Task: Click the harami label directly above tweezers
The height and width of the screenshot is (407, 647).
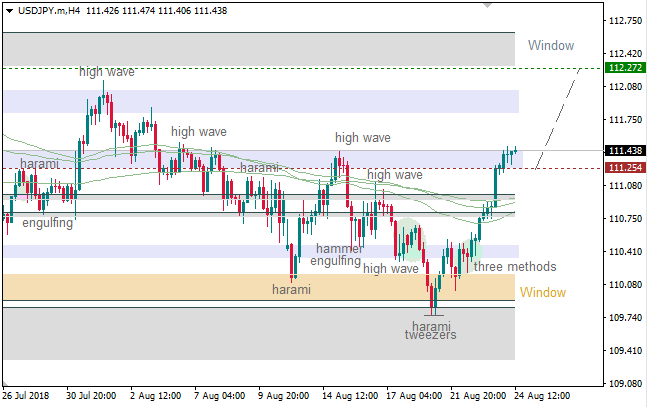Action: point(431,325)
